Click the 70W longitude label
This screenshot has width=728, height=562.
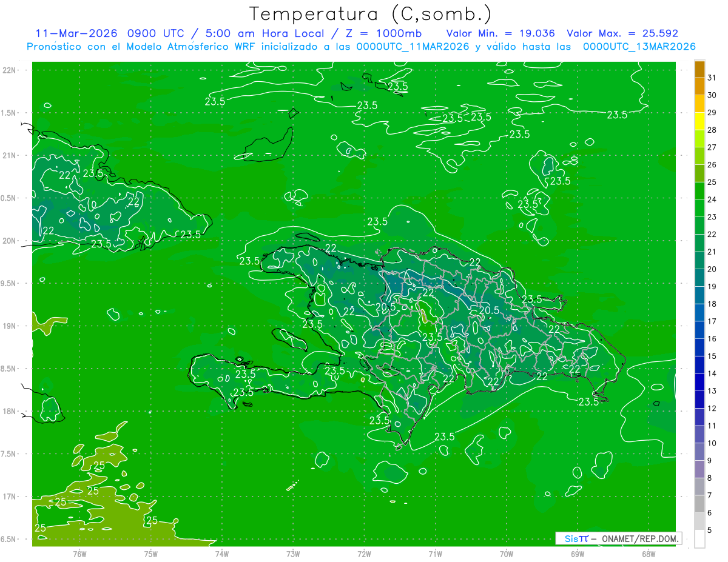click(x=507, y=554)
